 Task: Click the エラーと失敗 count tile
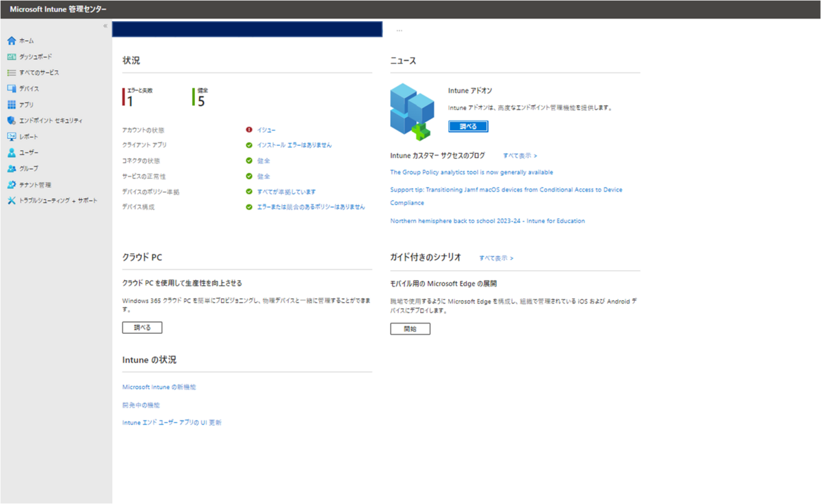click(138, 97)
